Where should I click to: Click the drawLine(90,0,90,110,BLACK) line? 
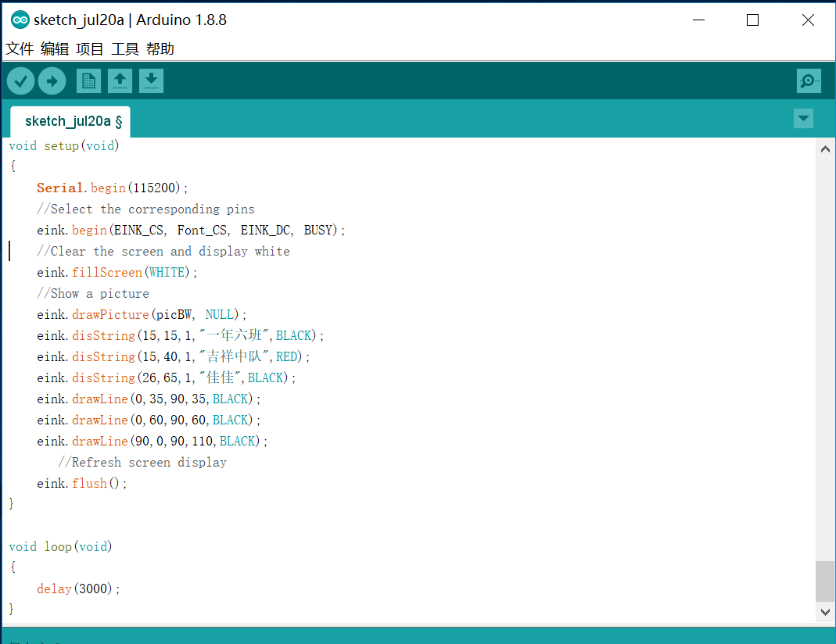[152, 441]
